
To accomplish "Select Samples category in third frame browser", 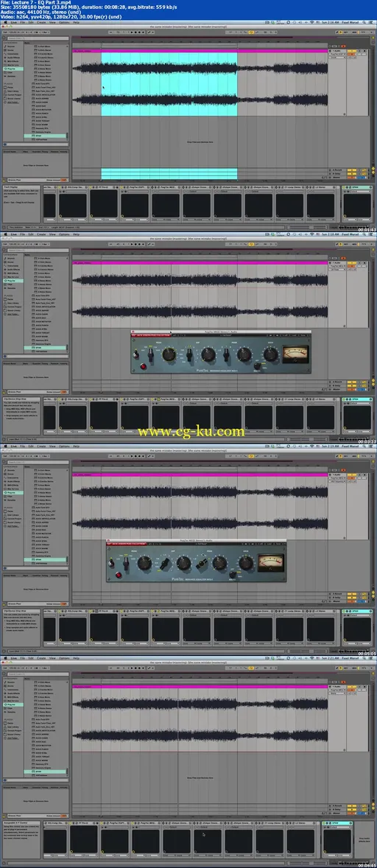I will 13,500.
